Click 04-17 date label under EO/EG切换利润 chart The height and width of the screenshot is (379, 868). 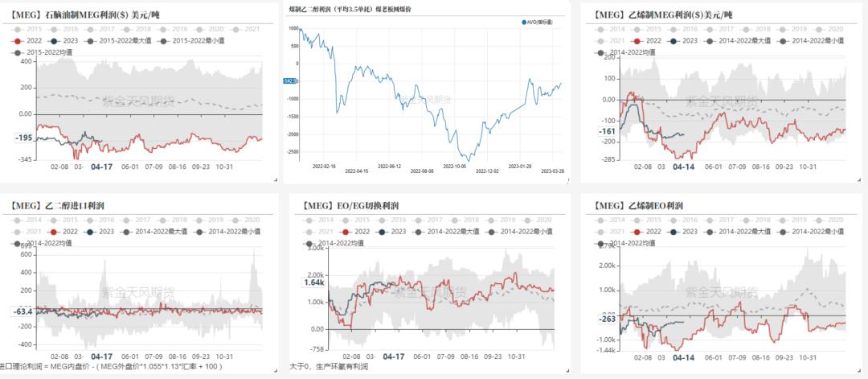tap(393, 356)
